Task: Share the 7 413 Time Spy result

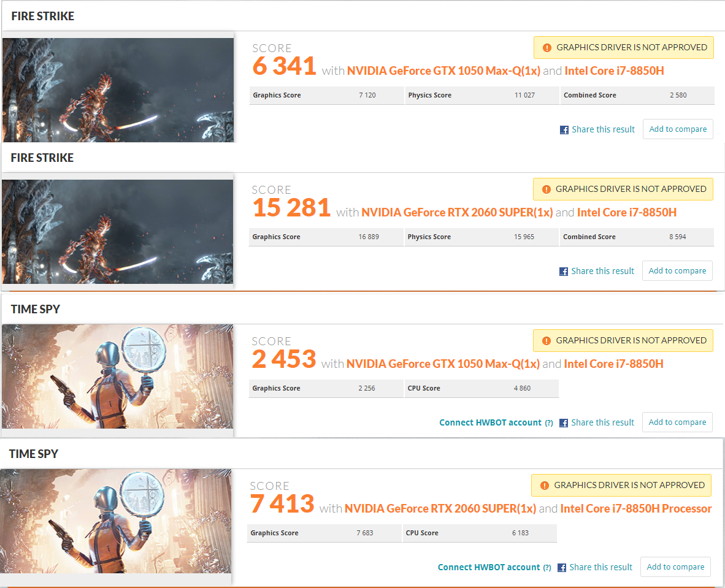Action: tap(600, 567)
